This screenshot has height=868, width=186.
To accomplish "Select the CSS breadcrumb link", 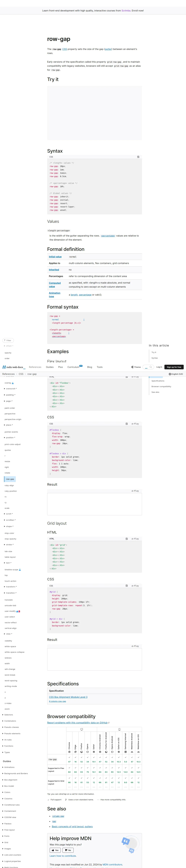I will point(21,374).
